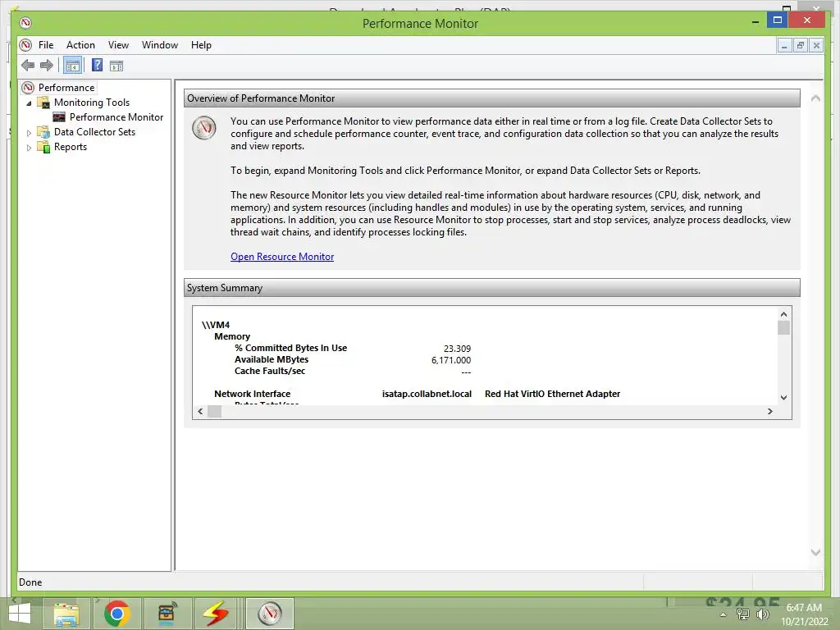The width and height of the screenshot is (840, 630).
Task: Collapse Overview of Performance Monitor chevron
Action: click(815, 98)
